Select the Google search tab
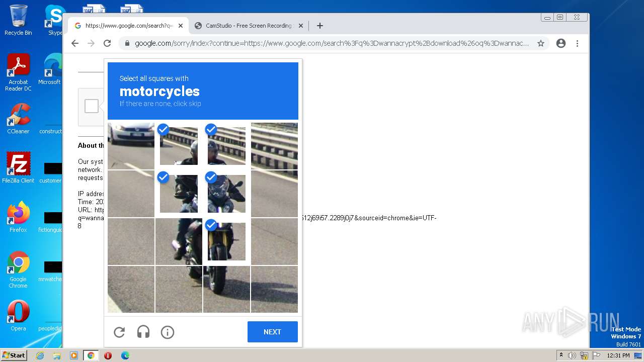The width and height of the screenshot is (644, 362). 128,26
